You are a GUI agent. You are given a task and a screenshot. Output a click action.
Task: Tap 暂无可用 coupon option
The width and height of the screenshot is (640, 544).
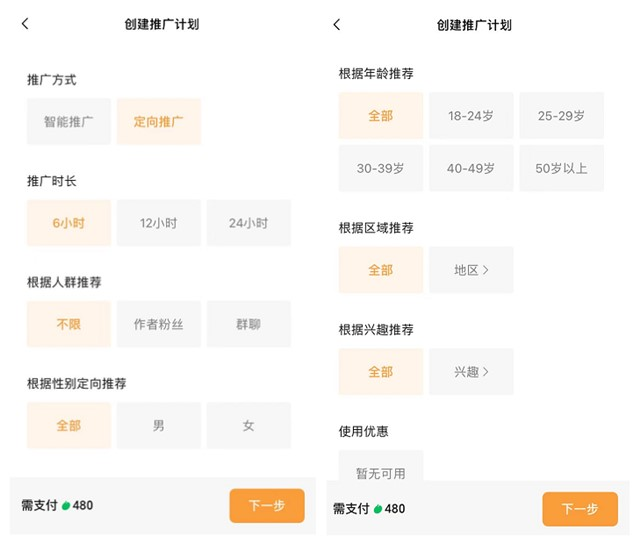click(380, 472)
